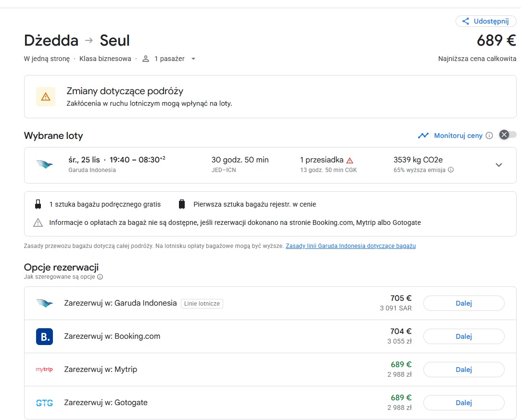Click Zarezerwuj w: Booking.com text
This screenshot has width=521, height=420.
tap(112, 336)
